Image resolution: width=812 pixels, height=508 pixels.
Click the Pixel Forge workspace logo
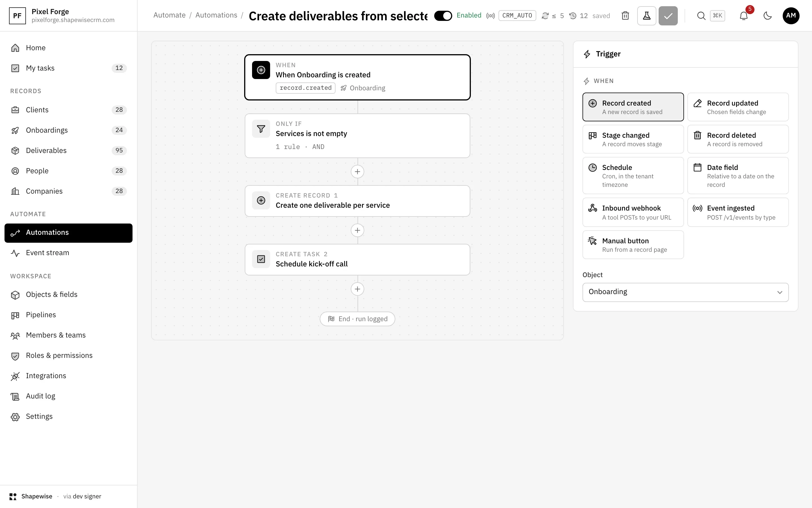pos(17,16)
